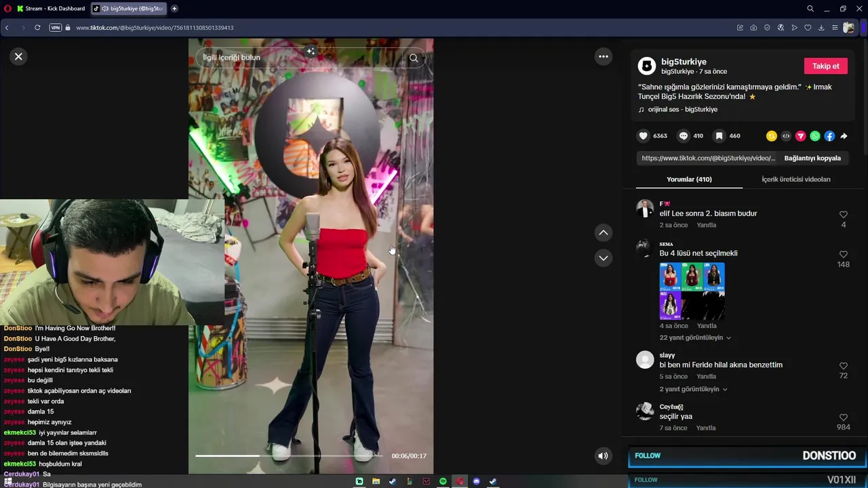
Task: Open the browser profile avatar
Action: click(849, 28)
